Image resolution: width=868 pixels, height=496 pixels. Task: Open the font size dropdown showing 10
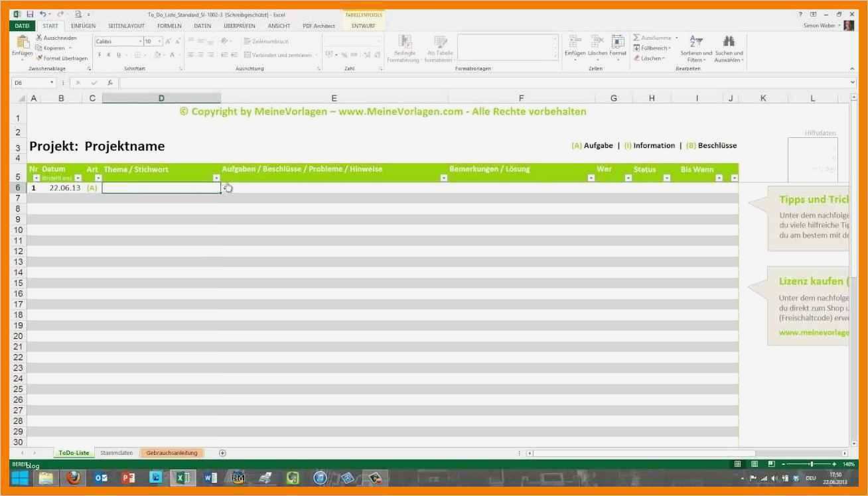159,41
